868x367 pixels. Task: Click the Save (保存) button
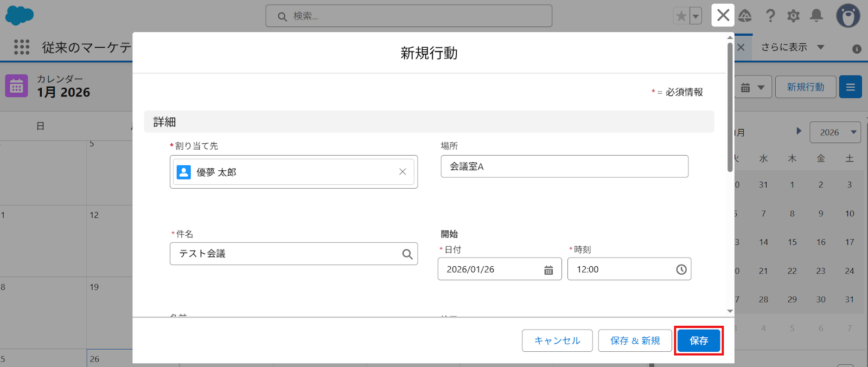pos(699,340)
